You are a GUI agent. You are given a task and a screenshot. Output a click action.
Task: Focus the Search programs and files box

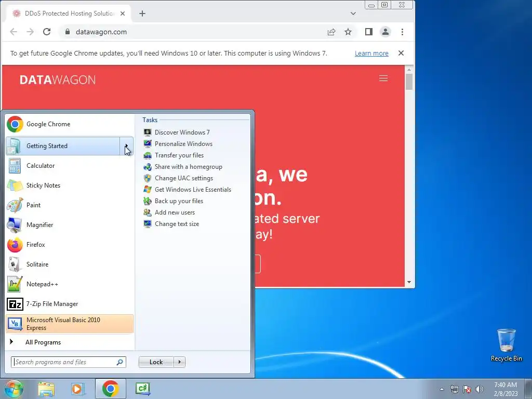(x=69, y=362)
